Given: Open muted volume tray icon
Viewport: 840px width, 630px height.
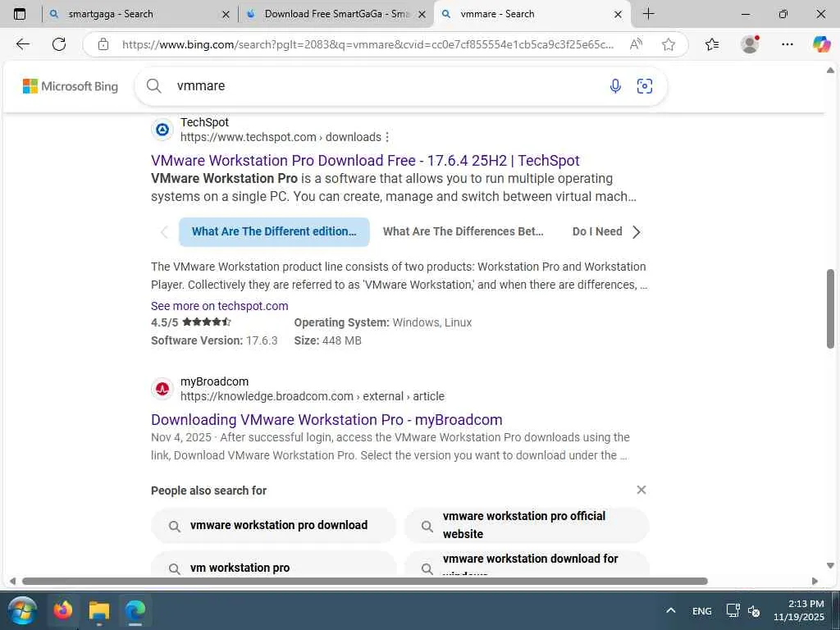Looking at the screenshot, I should click(754, 610).
